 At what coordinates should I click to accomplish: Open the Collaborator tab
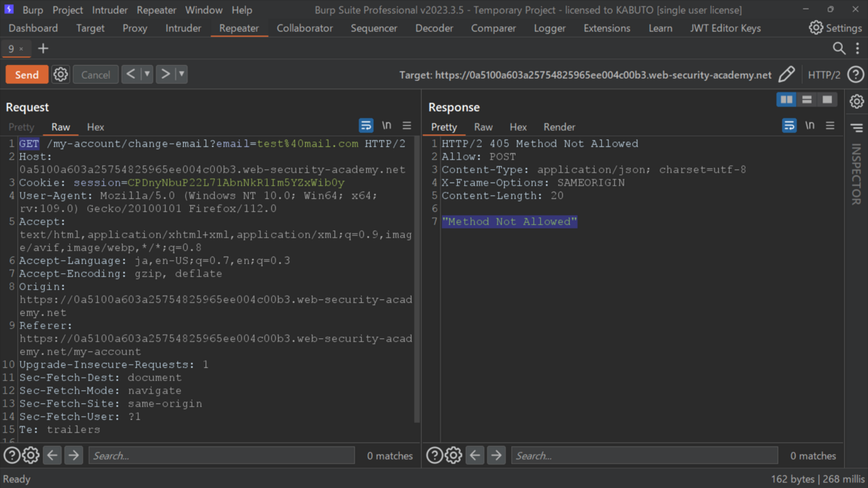[x=305, y=28]
